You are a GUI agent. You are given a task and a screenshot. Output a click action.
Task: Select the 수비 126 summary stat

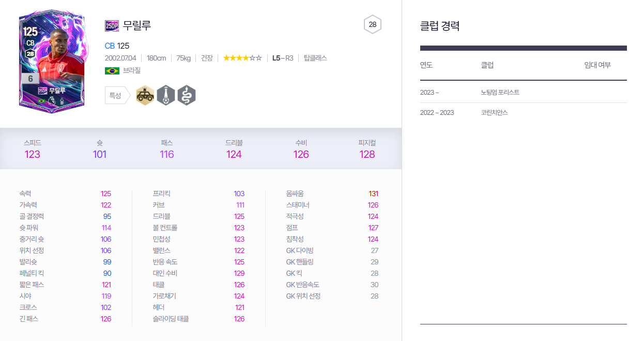pyautogui.click(x=301, y=149)
